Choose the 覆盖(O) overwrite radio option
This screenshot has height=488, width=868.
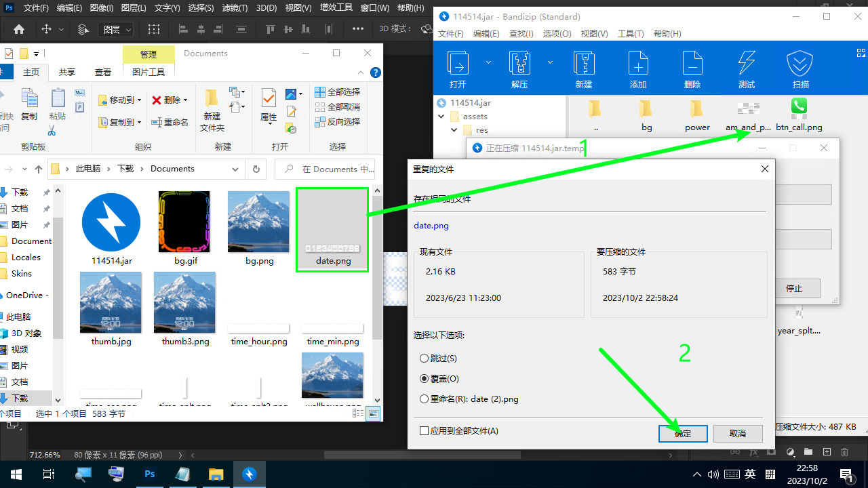point(425,379)
